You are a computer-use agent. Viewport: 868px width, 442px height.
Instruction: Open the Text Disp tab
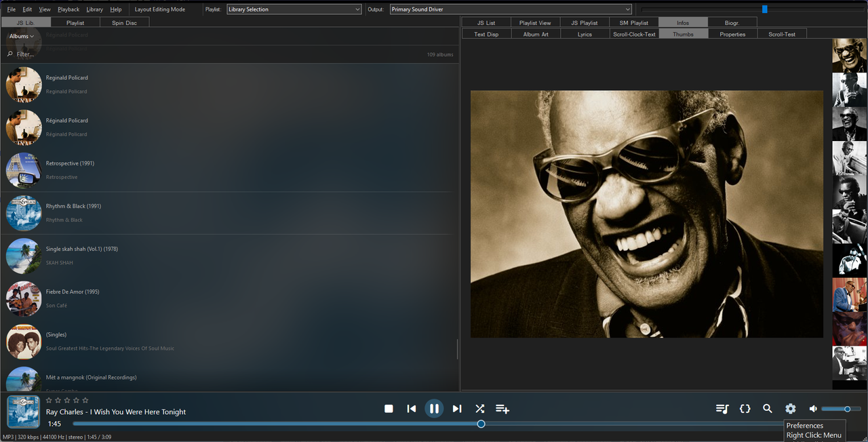click(x=486, y=34)
